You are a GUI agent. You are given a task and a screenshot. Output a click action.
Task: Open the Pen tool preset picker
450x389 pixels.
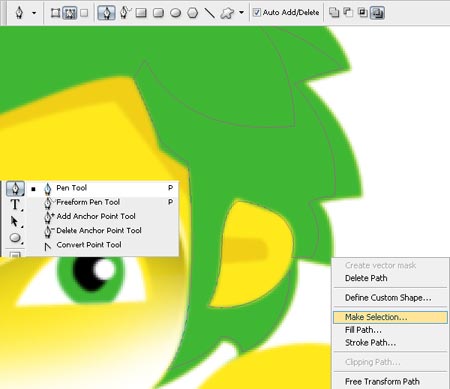tap(34, 13)
